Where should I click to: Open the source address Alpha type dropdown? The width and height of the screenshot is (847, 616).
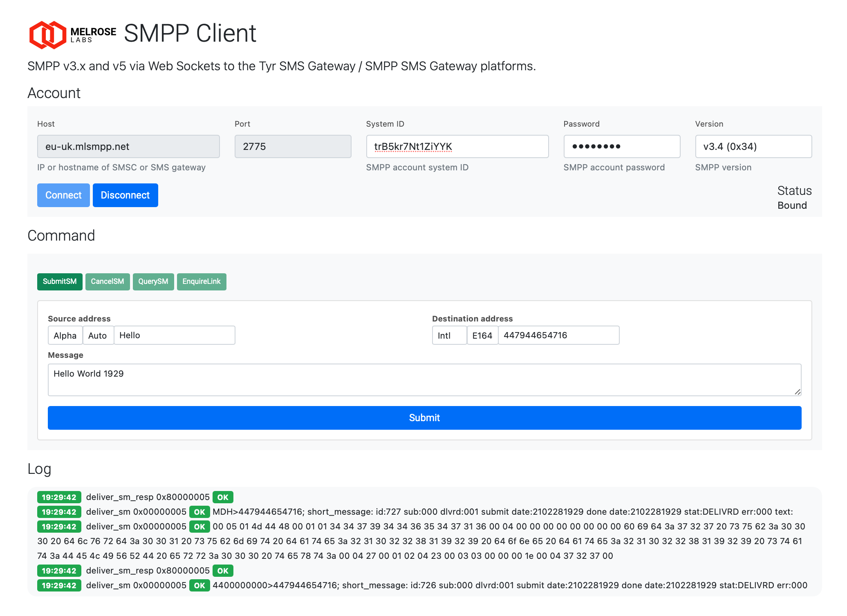click(65, 335)
